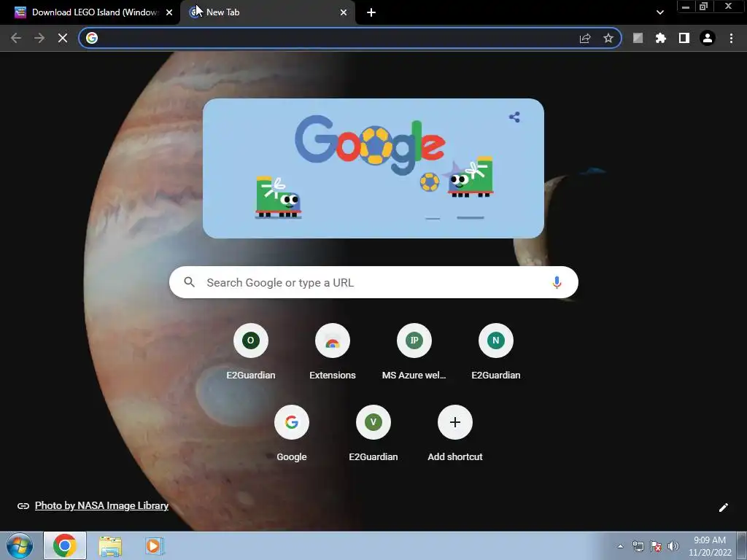
Task: Expand the tab search dropdown
Action: point(659,12)
